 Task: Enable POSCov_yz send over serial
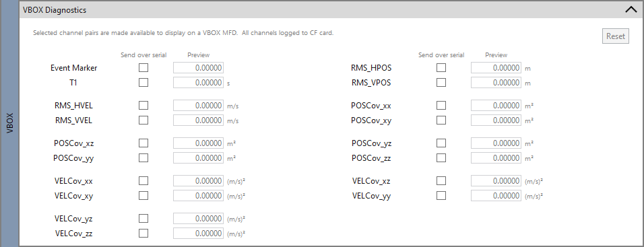point(441,143)
